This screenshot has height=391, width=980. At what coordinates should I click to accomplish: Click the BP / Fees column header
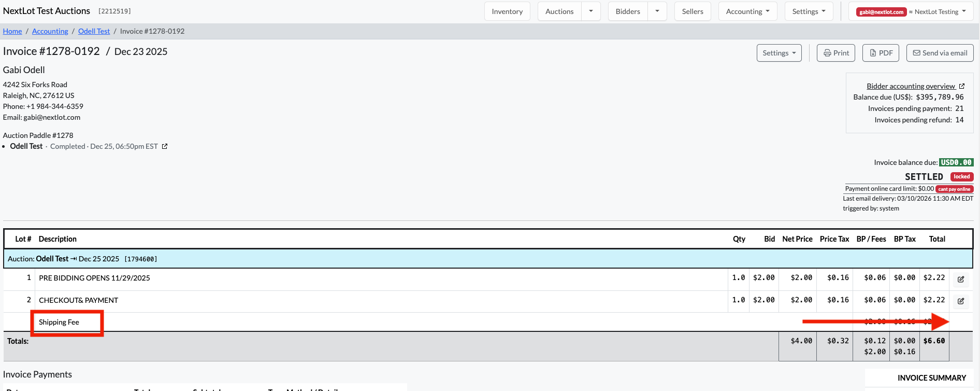click(871, 239)
